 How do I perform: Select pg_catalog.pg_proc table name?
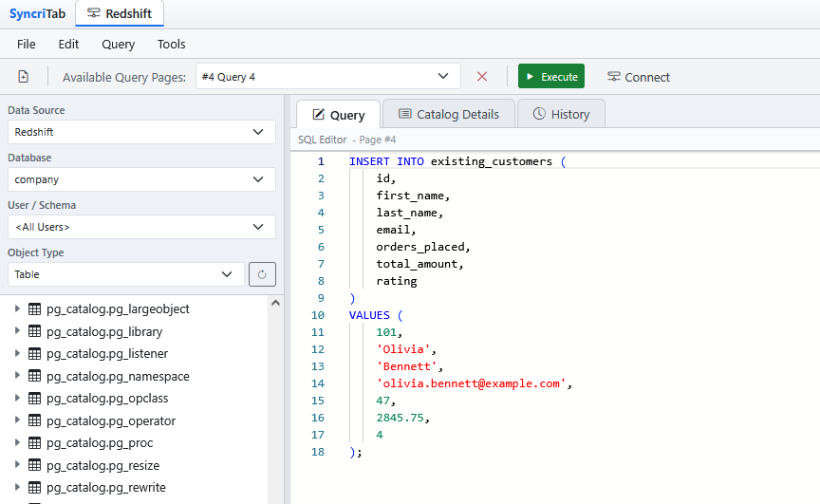100,443
